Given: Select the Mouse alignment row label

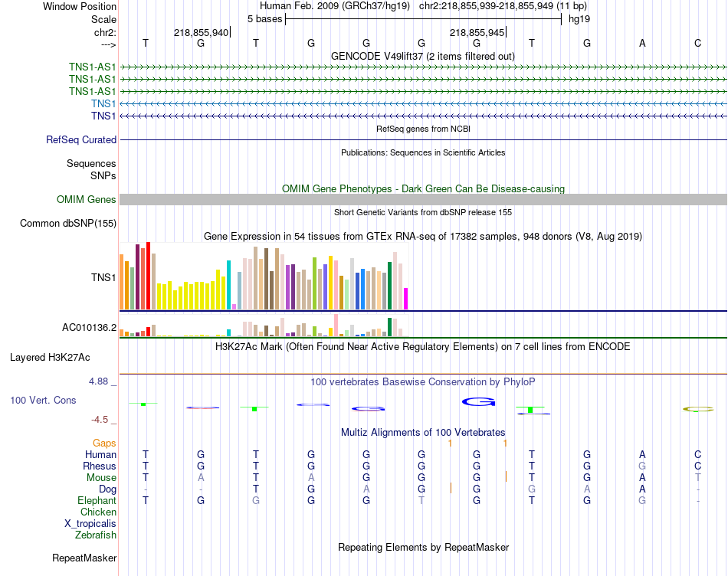Looking at the screenshot, I should pos(101,478).
